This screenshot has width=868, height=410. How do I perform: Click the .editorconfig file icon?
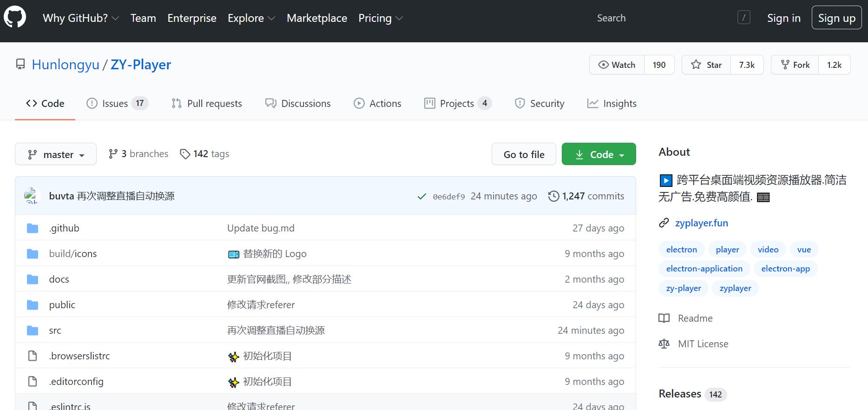tap(33, 382)
